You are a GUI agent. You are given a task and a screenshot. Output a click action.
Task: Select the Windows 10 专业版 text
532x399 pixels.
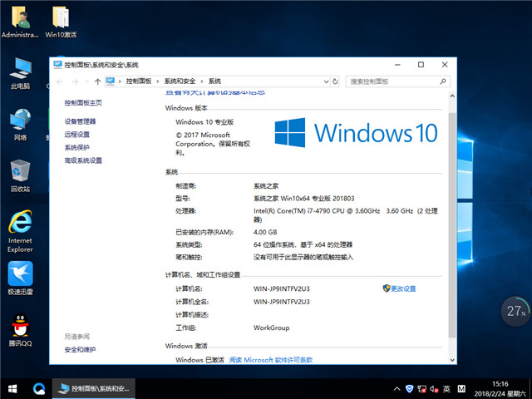[204, 122]
